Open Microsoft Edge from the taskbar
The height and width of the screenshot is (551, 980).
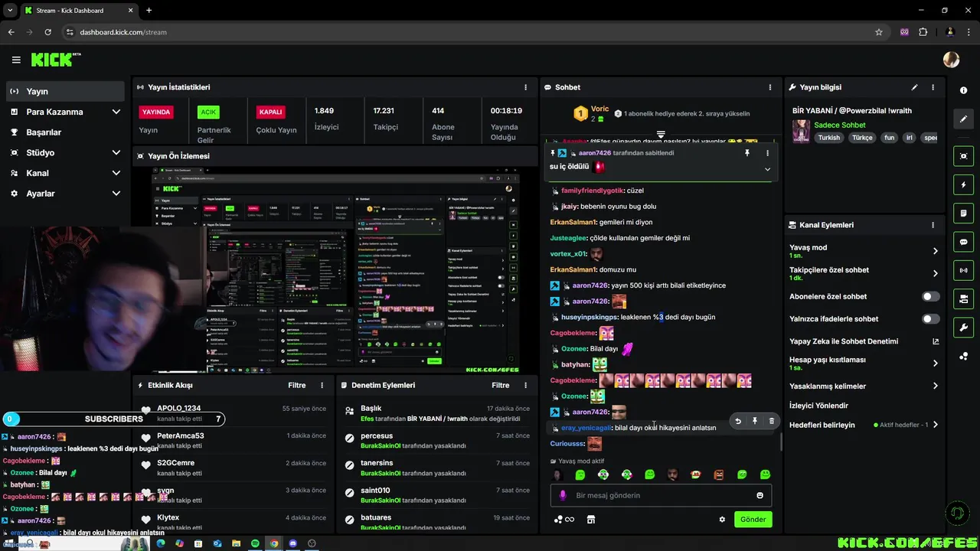coord(160,543)
